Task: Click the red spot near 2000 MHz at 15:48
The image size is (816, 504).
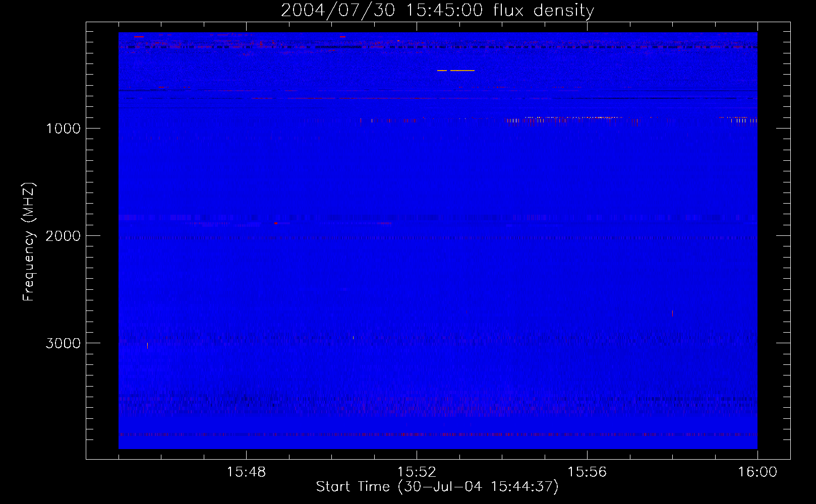Action: tap(276, 223)
